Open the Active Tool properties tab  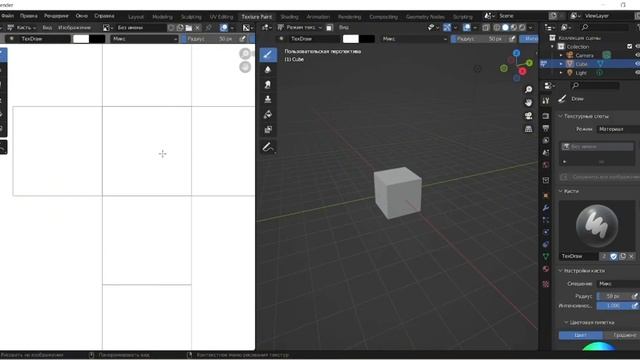pyautogui.click(x=546, y=100)
